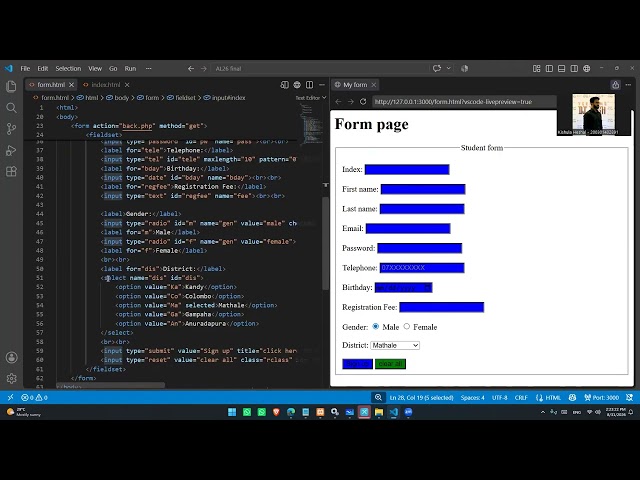Screen dimensions: 640x480
Task: Open the Copilot dropdown arrow in title bar
Action: click(449, 68)
